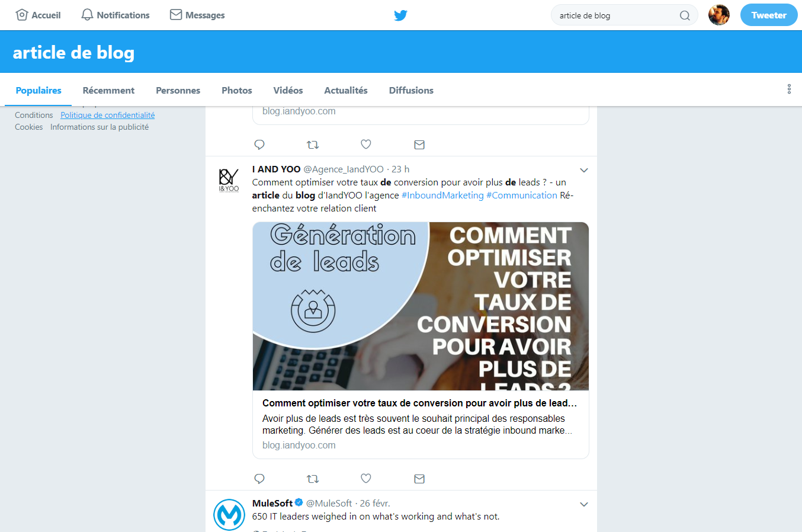The height and width of the screenshot is (532, 802).
Task: Open the three-dot search options menu
Action: click(789, 89)
